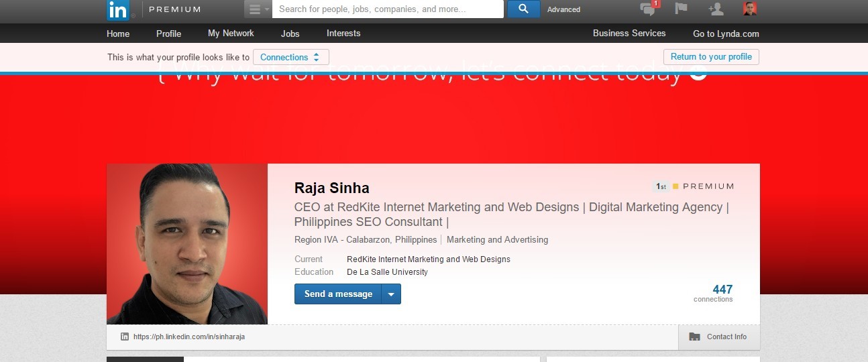Open the notifications flag icon

(681, 9)
